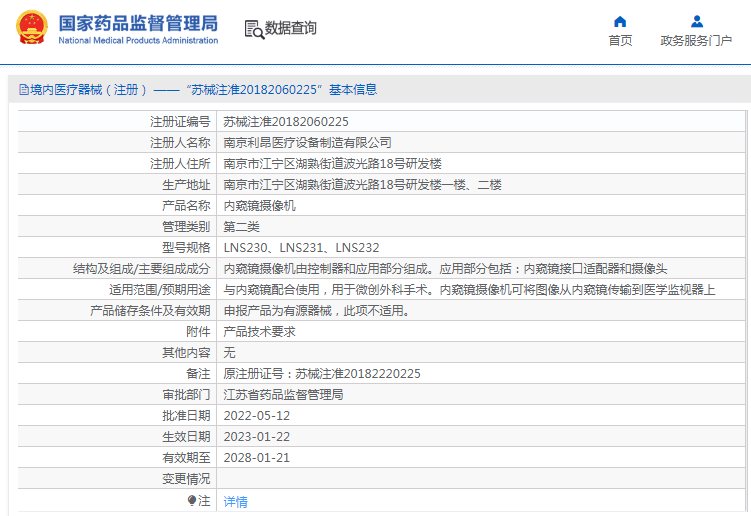
Task: Click the 适用范围/预期用途 label
Action: 160,290
